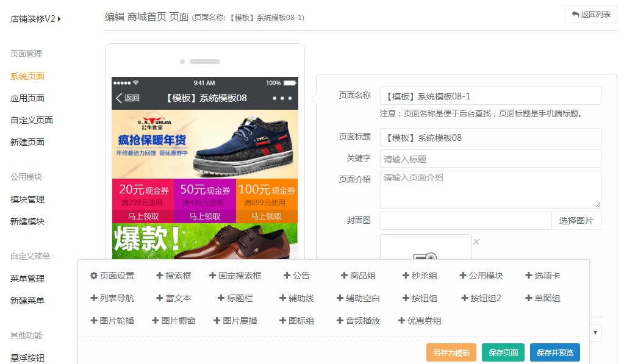Select the 爆款 brown shoe banner
This screenshot has height=364, width=624.
click(x=205, y=241)
